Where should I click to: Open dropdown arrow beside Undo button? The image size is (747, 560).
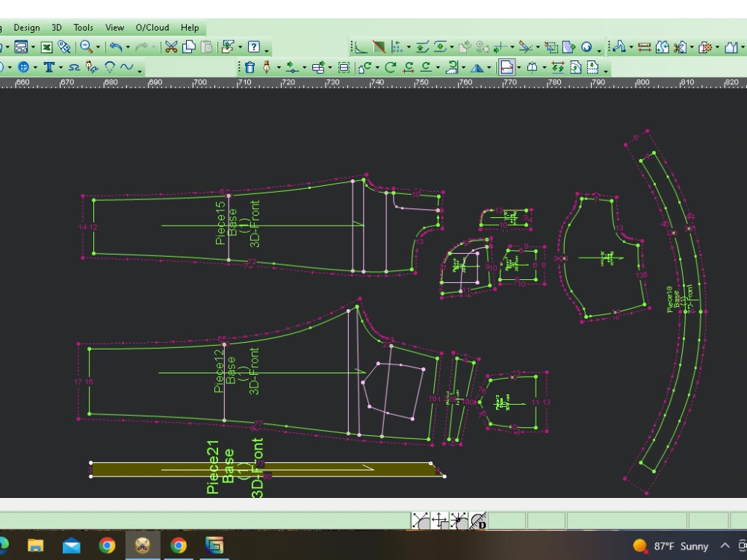[x=126, y=48]
